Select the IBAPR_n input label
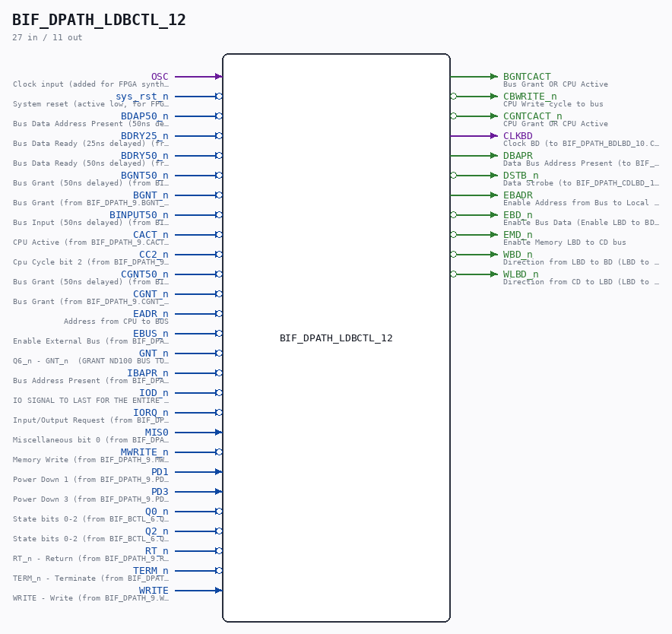Screen dimensions: 672x634 tap(148, 373)
